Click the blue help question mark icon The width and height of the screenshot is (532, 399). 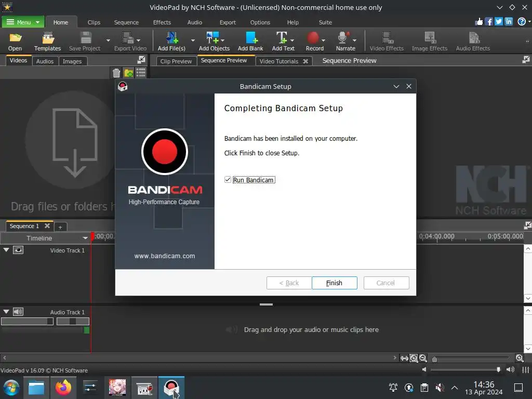tap(522, 22)
